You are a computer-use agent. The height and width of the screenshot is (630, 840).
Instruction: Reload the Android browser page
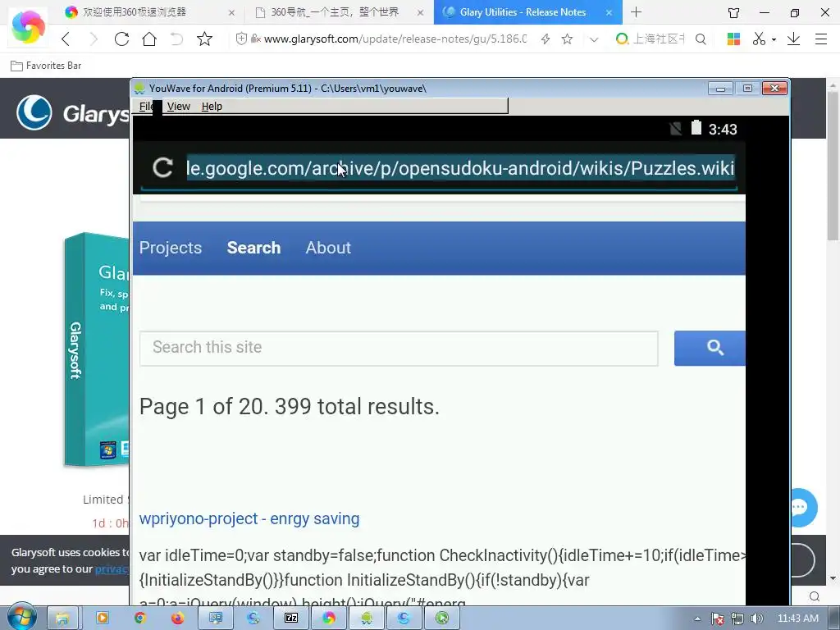[162, 167]
